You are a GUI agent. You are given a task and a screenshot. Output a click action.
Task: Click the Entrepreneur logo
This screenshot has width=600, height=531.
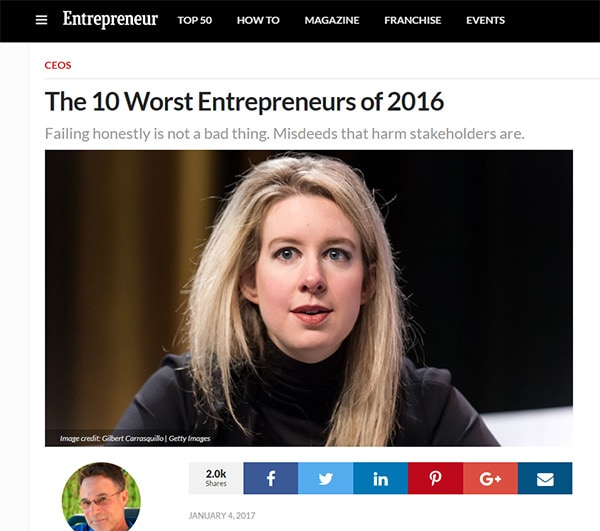pyautogui.click(x=110, y=19)
